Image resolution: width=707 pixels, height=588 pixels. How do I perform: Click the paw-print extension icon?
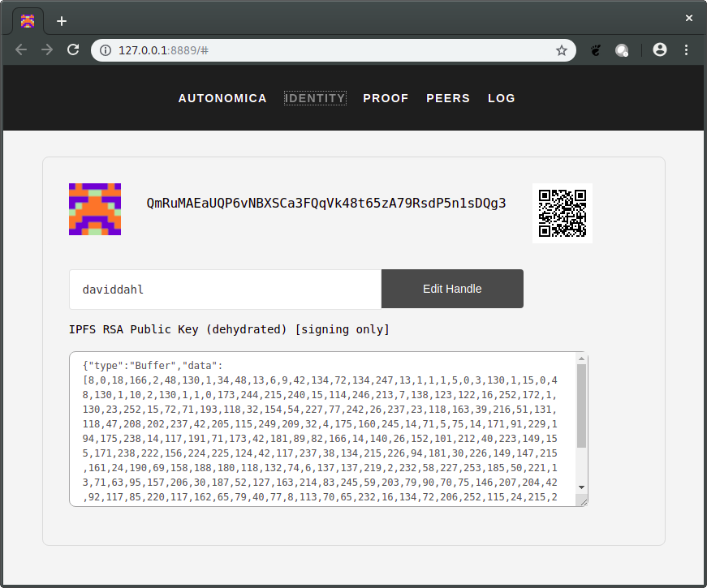[596, 50]
